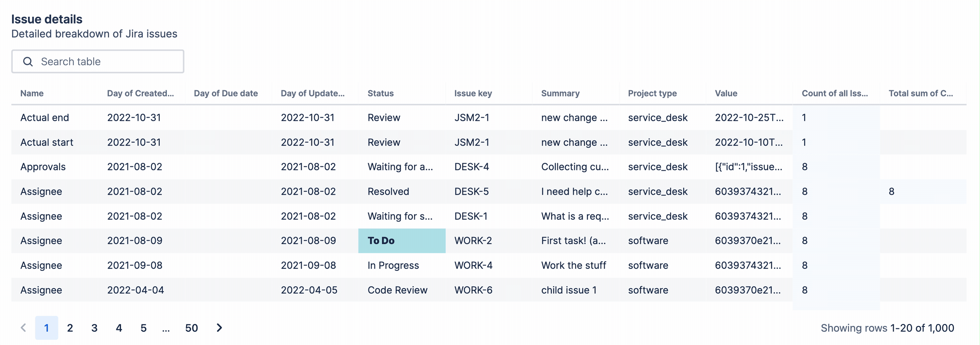
Task: Jump to page 3
Action: [94, 328]
